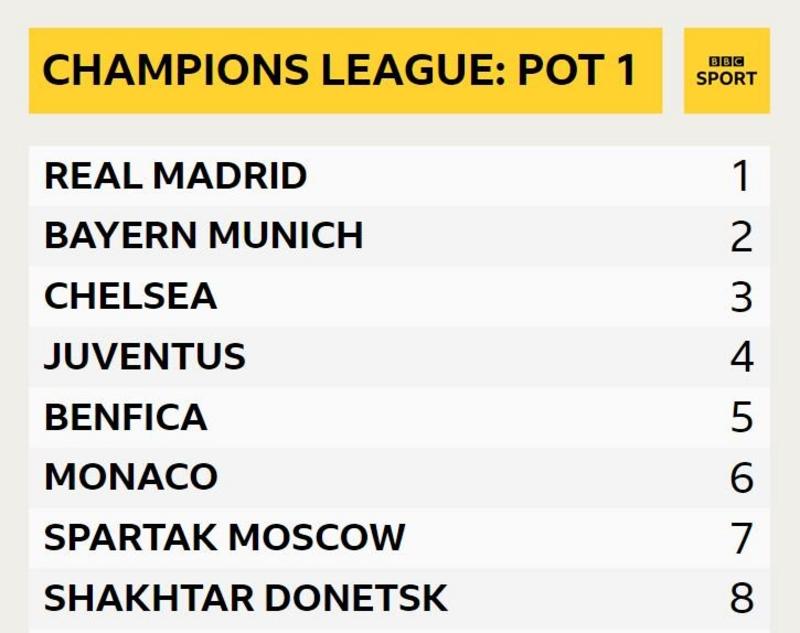Click rank number 5 beside Benfica

tap(741, 418)
